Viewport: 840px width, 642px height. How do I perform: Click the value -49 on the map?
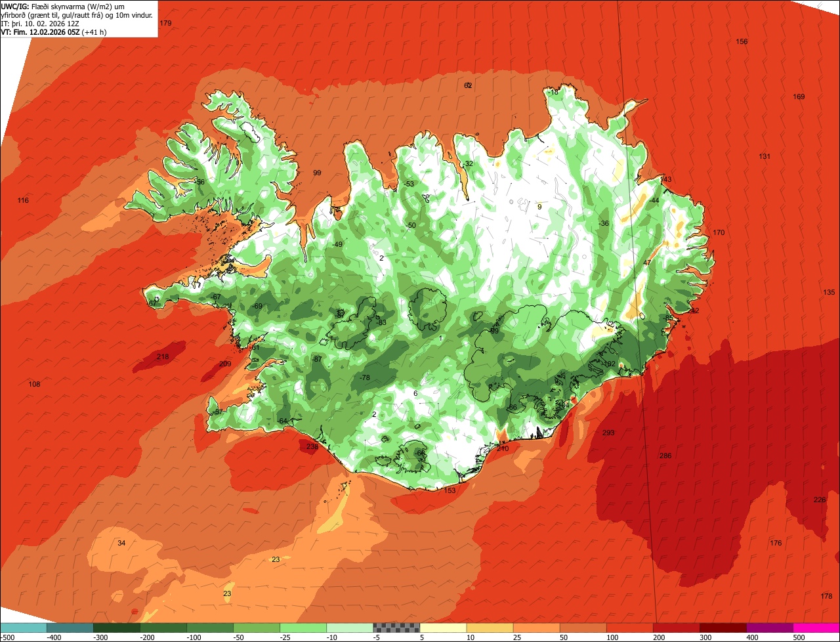337,244
